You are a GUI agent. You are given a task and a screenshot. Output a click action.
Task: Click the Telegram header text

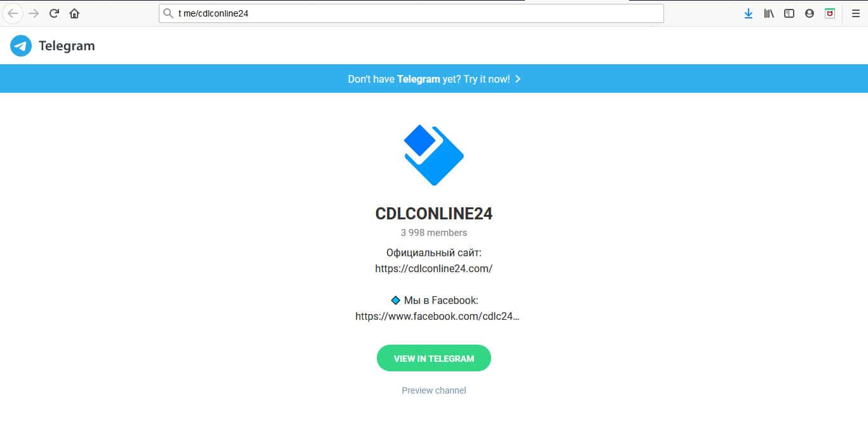[x=67, y=46]
